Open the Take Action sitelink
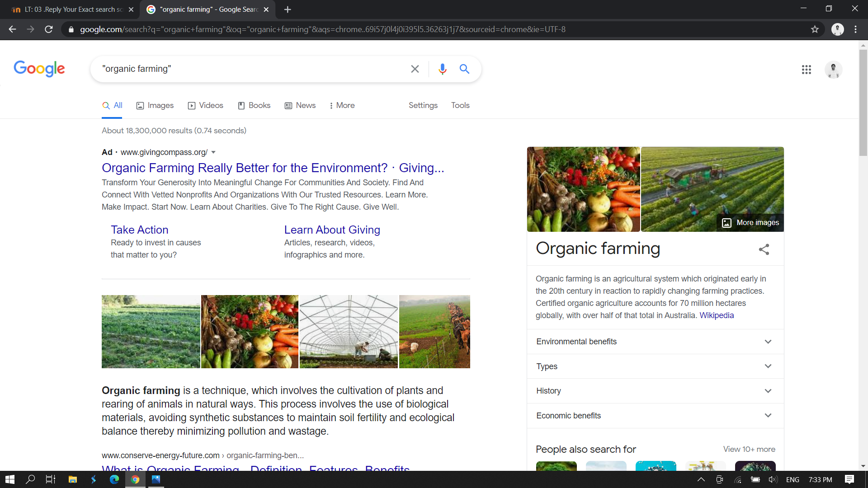This screenshot has height=488, width=868. (139, 230)
